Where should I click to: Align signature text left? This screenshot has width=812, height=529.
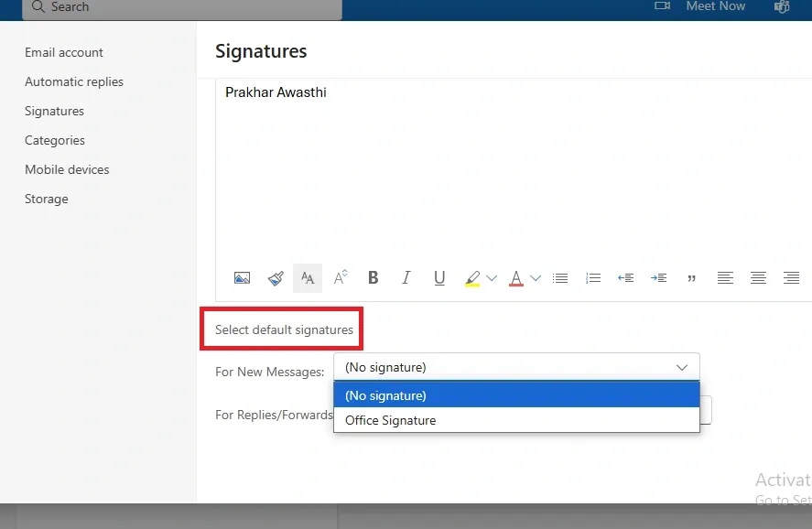725,278
